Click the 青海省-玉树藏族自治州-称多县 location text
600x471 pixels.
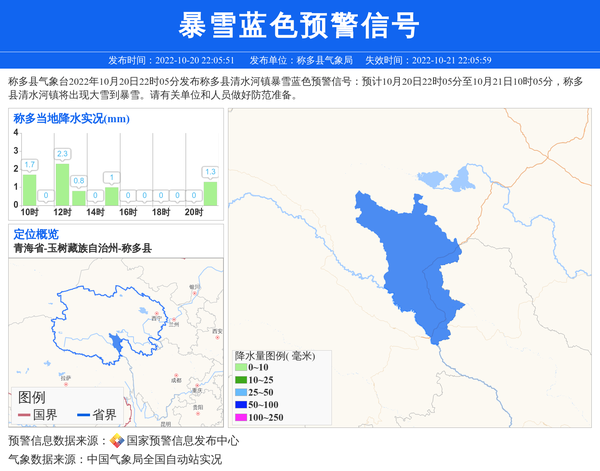point(82,248)
